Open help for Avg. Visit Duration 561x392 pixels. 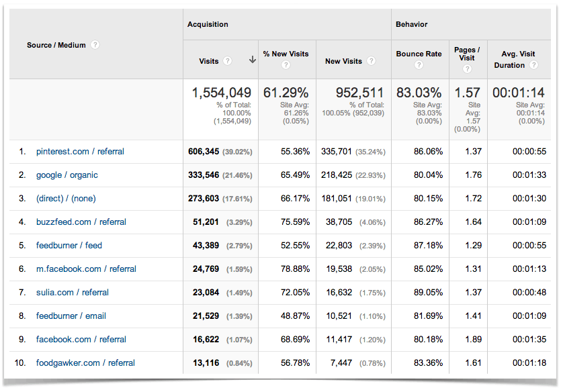coord(533,65)
